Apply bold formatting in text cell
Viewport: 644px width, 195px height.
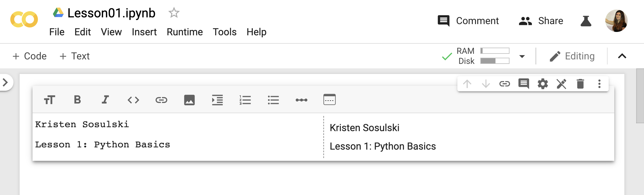point(77,100)
